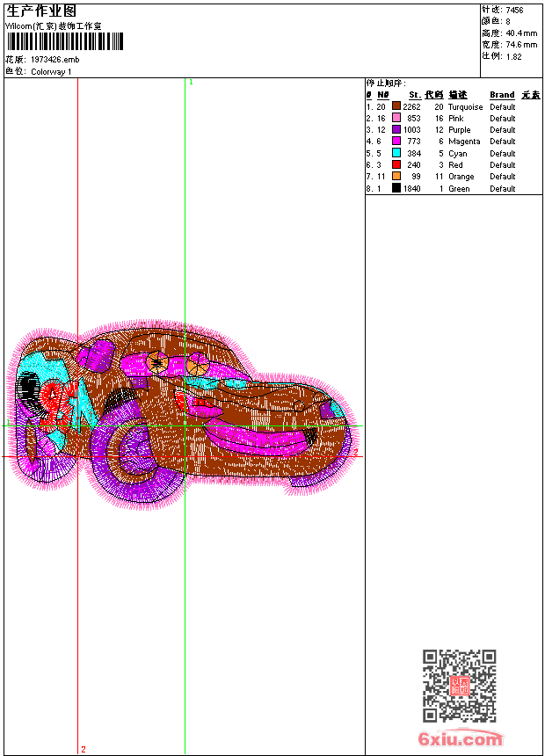
Task: Click stitch count 853 in row 2
Action: pyautogui.click(x=414, y=119)
